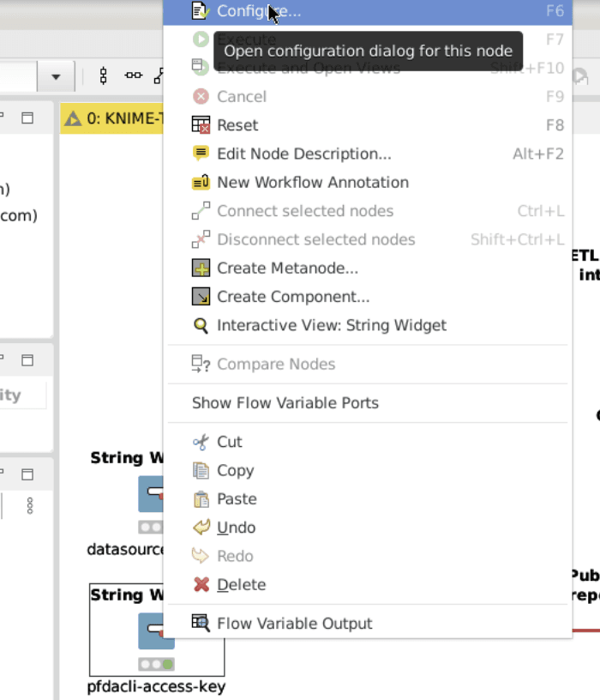Click the Reset table icon
The image size is (600, 700).
201,124
